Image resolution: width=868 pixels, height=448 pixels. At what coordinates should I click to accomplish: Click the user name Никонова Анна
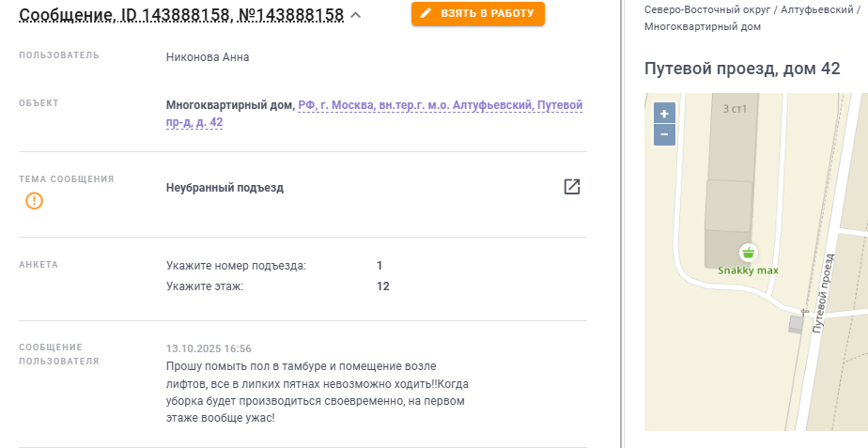[208, 57]
